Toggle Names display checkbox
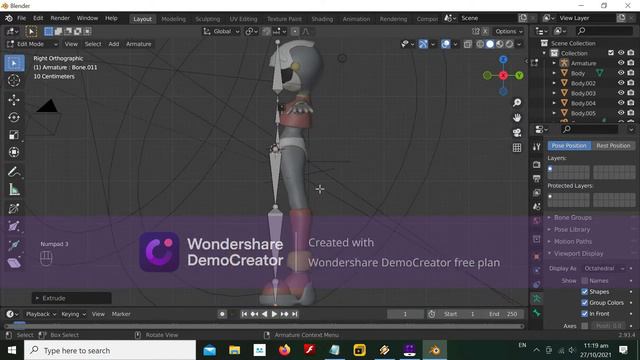 pos(584,281)
